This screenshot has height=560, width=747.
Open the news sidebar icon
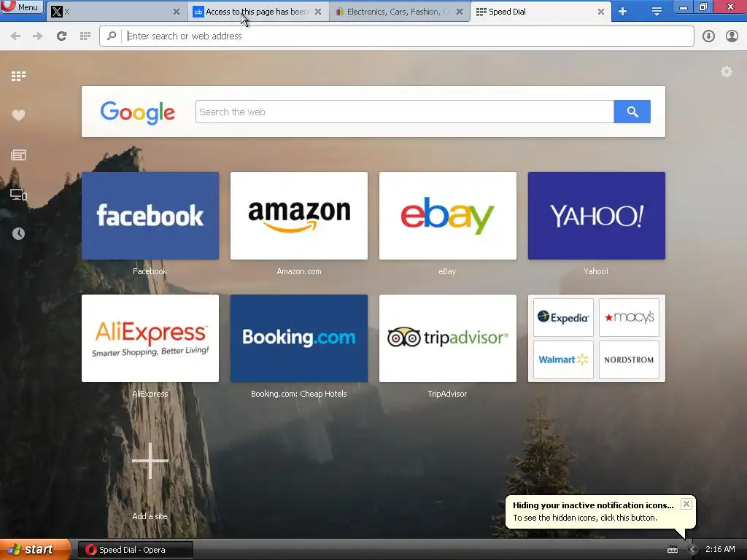pos(18,155)
